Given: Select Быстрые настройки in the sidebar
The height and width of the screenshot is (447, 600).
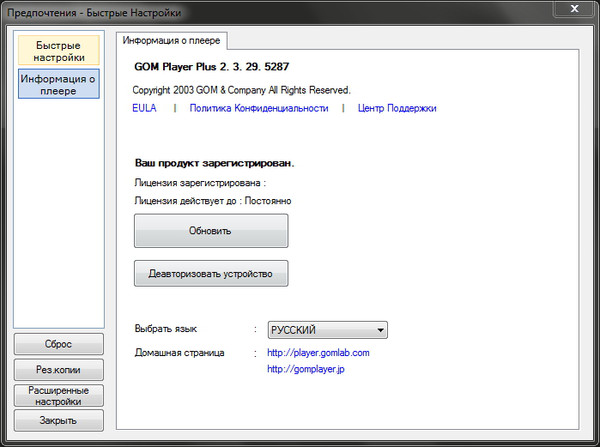Looking at the screenshot, I should pyautogui.click(x=58, y=51).
